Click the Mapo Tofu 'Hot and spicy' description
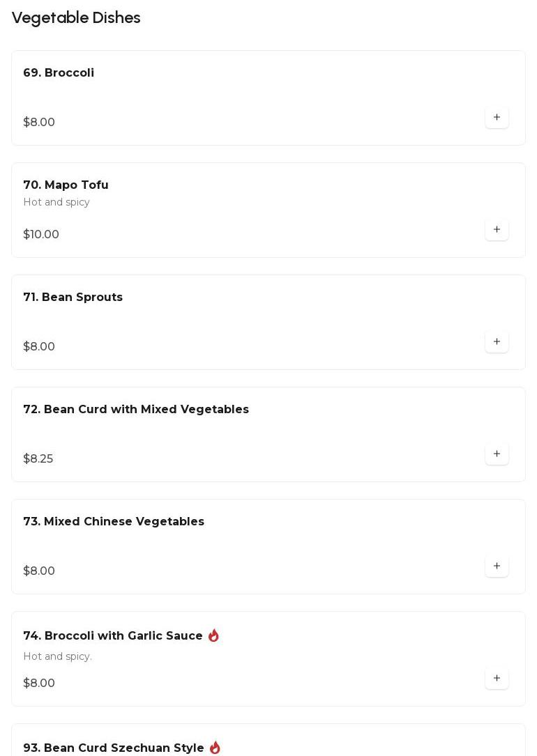The height and width of the screenshot is (756, 537). point(56,203)
